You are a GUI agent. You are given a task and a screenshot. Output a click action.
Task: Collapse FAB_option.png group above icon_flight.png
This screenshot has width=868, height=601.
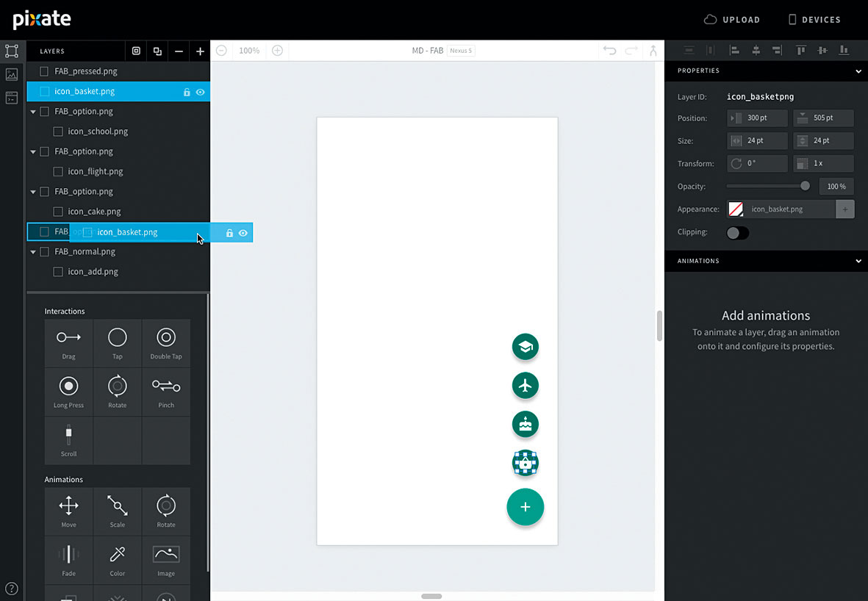(x=33, y=151)
